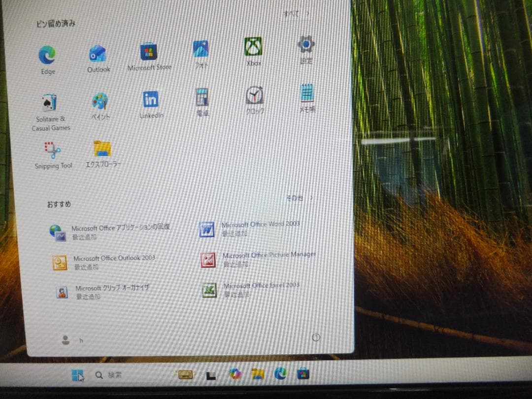Launch ペイント (Paint) app
Viewport: 532px width, 399px height.
tap(100, 106)
